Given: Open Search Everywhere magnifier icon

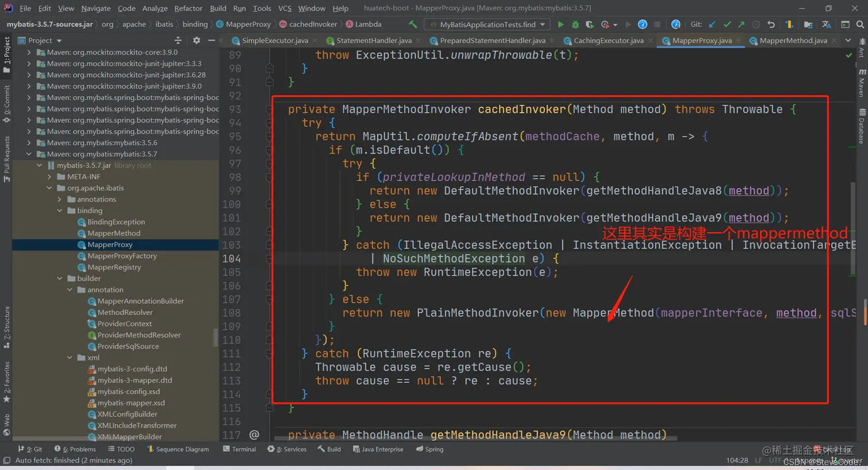Looking at the screenshot, I should (x=860, y=24).
